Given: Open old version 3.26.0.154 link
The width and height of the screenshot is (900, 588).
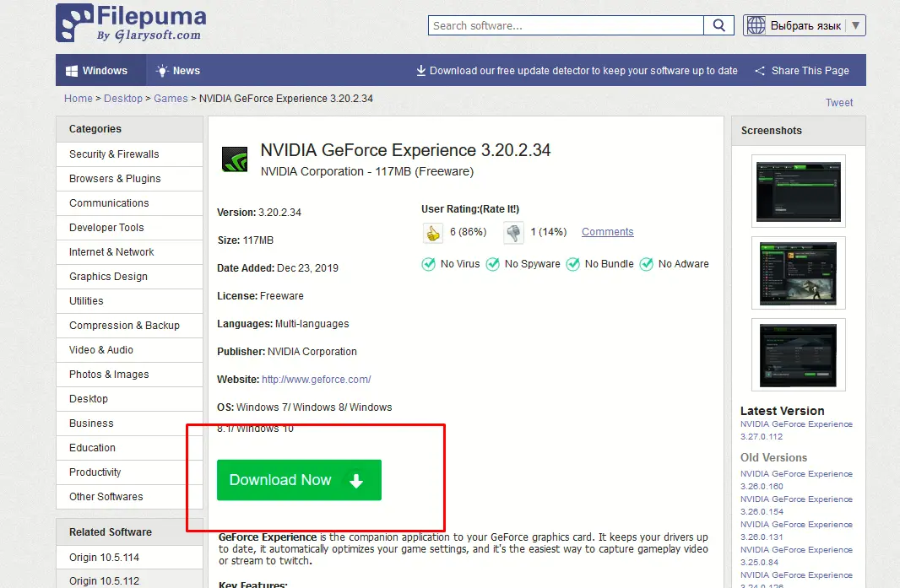Looking at the screenshot, I should tap(796, 505).
